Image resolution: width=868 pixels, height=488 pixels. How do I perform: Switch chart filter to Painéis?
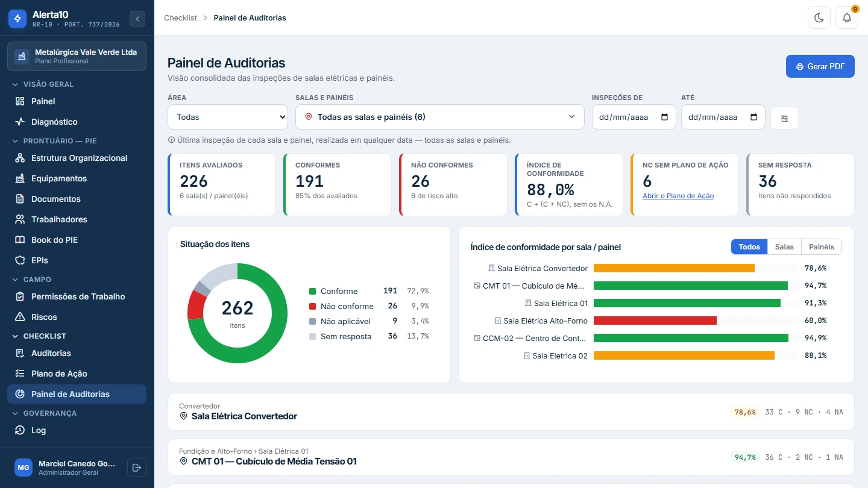coord(822,247)
